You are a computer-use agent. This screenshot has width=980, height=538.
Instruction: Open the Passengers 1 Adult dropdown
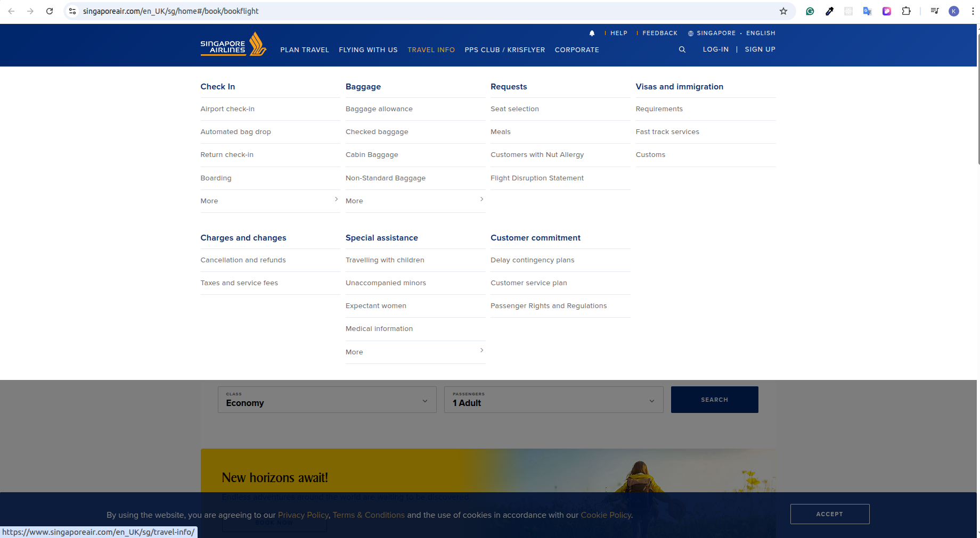click(x=554, y=400)
